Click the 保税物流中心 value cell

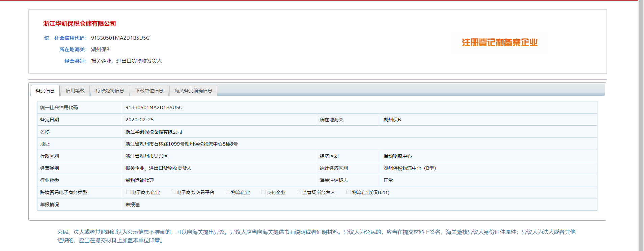click(x=488, y=156)
